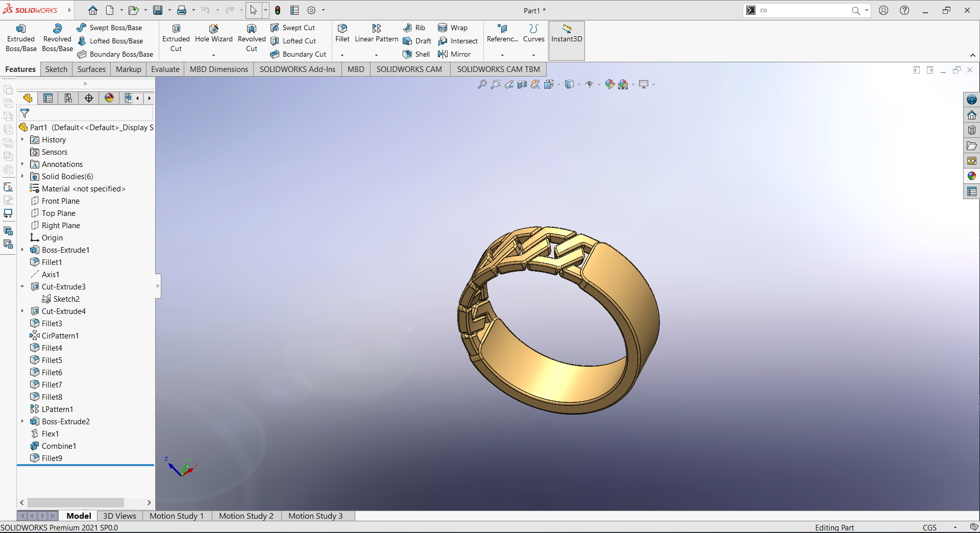Screen dimensions: 980x533
Task: Open the Hole Wizard
Action: [x=214, y=34]
